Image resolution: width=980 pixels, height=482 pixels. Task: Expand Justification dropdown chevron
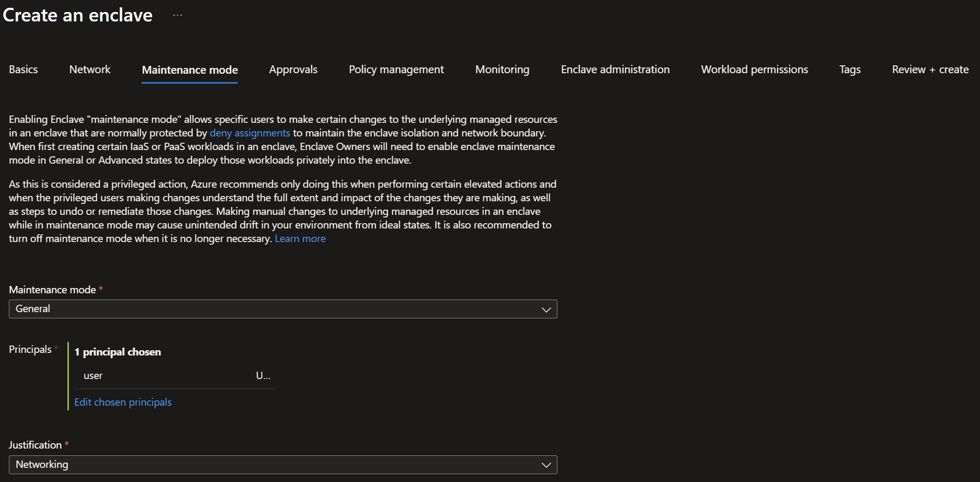[546, 465]
